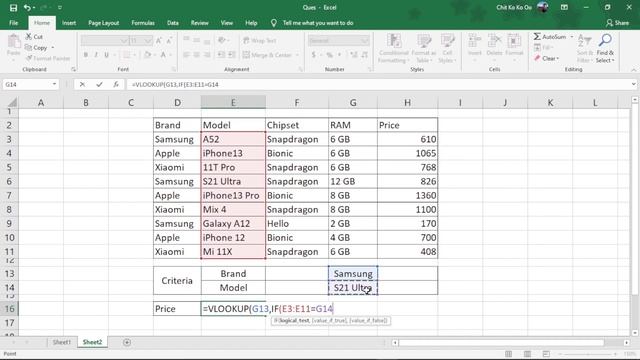The image size is (640, 360).
Task: Toggle Bold formatting
Action: click(x=86, y=55)
